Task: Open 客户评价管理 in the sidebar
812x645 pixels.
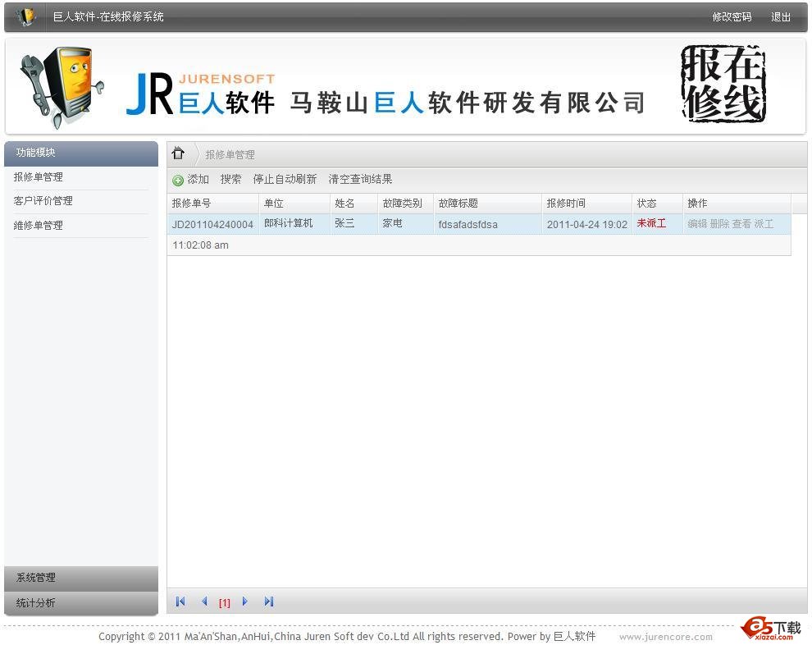Action: pos(43,201)
